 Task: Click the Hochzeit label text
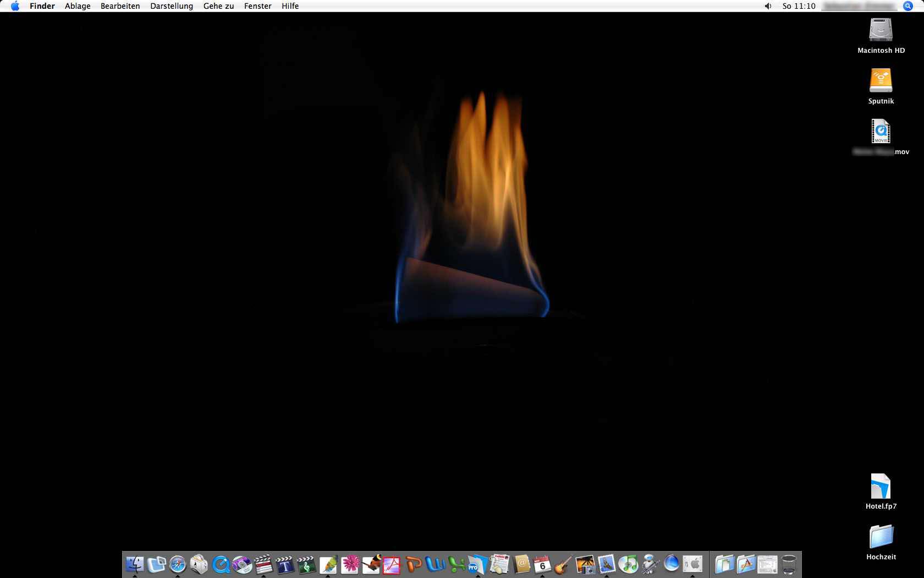pyautogui.click(x=881, y=557)
